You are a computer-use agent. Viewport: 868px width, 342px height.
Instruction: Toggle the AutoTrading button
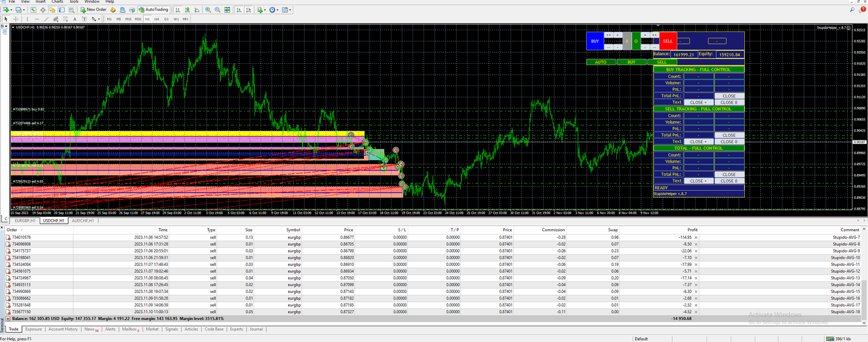pos(153,9)
